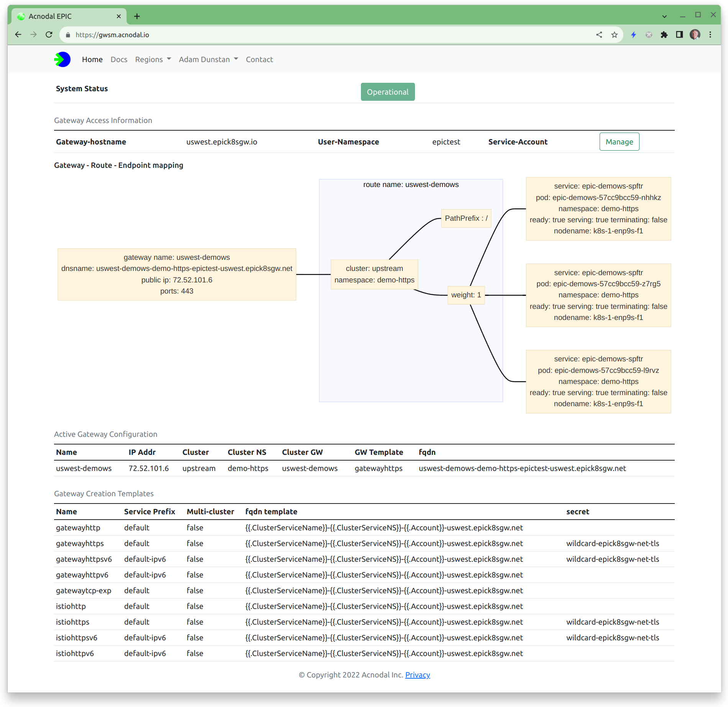
Task: Click the default-ipv6 prefix in istiohttpv6 row
Action: (x=145, y=653)
